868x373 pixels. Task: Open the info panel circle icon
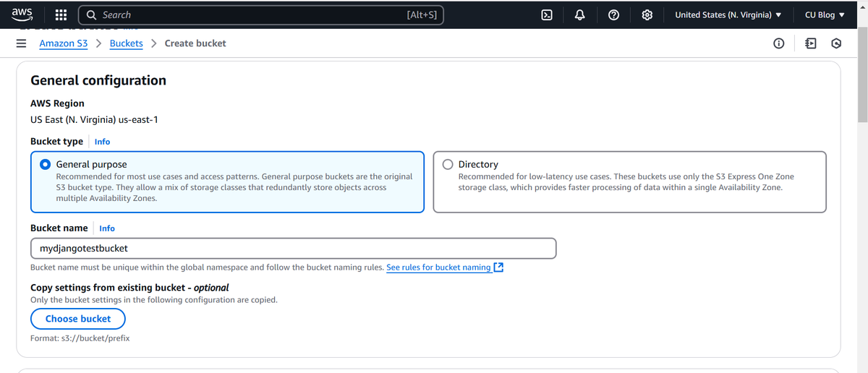point(778,43)
